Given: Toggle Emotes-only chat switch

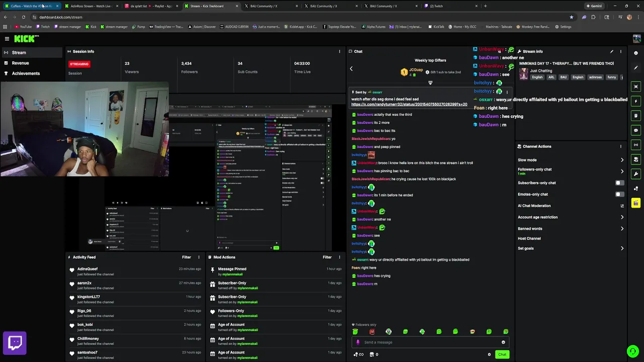Looking at the screenshot, I should (x=619, y=194).
